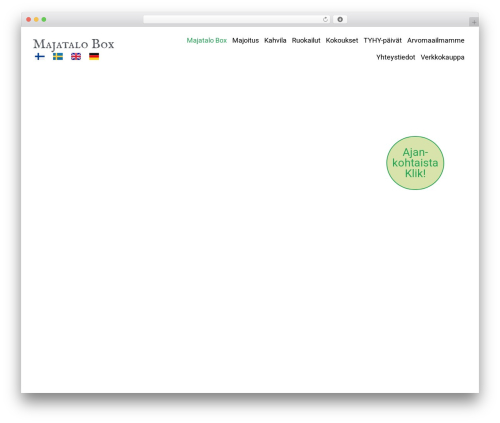Open a new browser tab with plus button
Screen dimensions: 500x423
point(474,22)
